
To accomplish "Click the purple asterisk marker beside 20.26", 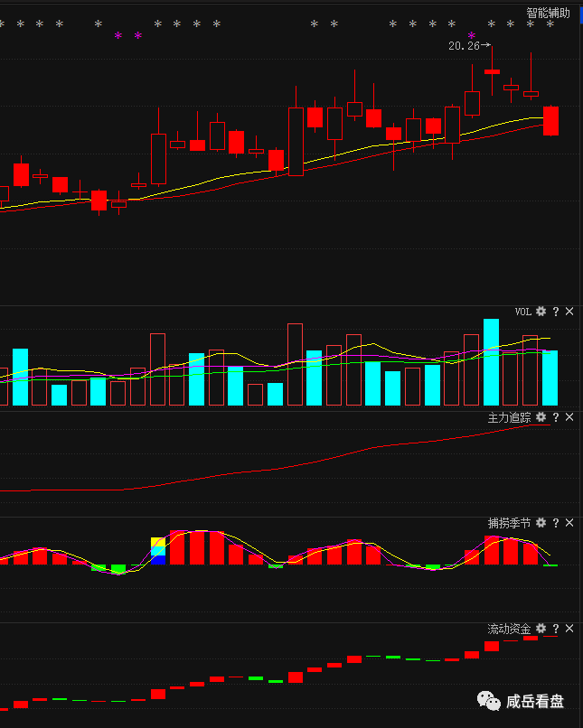I will [x=471, y=36].
